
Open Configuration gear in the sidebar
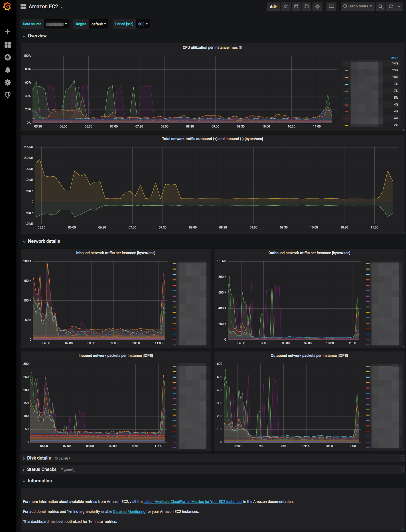(8, 82)
